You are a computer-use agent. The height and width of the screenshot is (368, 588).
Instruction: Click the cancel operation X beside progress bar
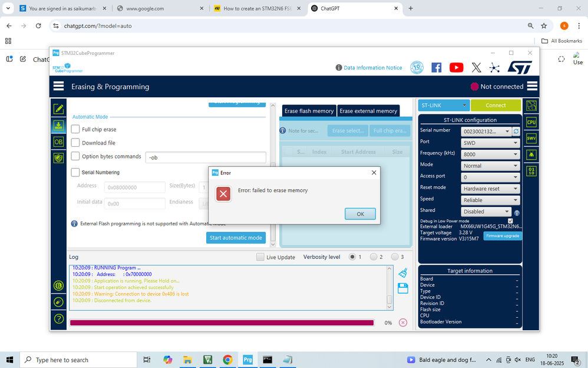pos(403,323)
